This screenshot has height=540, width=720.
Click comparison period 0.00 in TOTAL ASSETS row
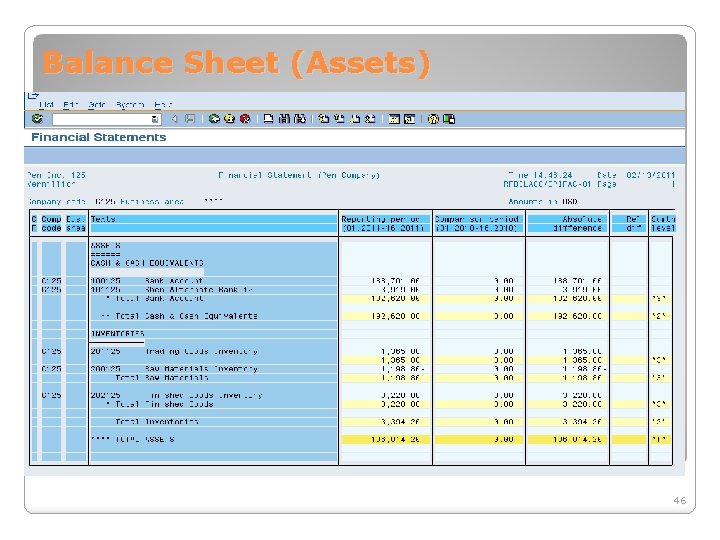[504, 439]
